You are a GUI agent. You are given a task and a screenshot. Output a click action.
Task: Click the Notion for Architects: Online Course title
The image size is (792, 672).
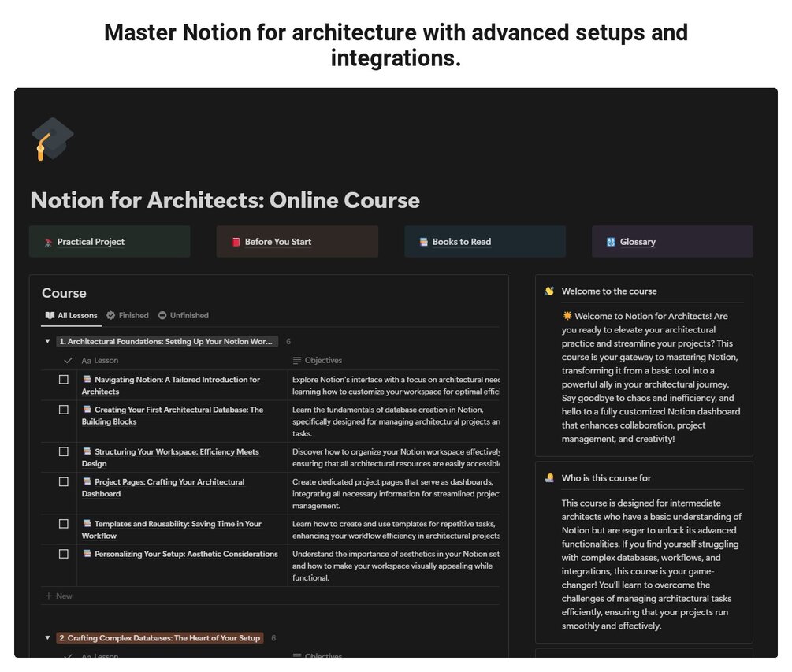(x=225, y=200)
